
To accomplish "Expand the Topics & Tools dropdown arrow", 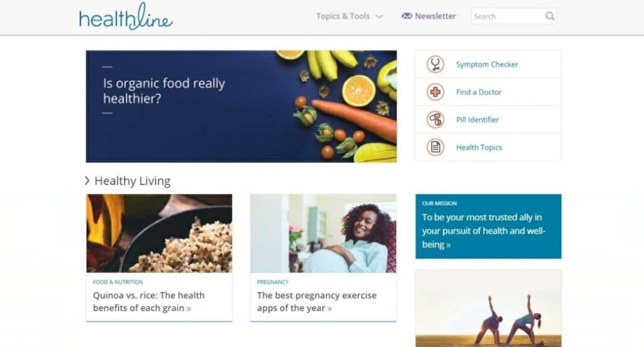I will tap(379, 16).
